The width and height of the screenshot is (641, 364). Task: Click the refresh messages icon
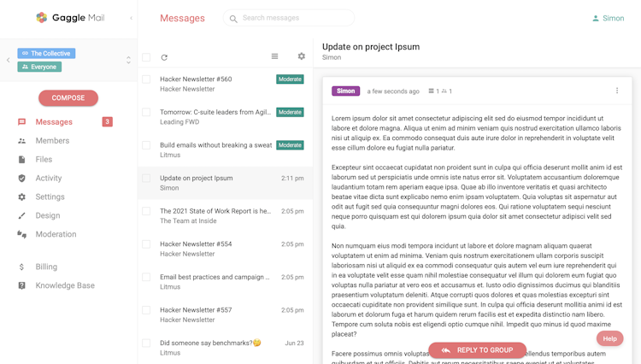click(x=164, y=57)
